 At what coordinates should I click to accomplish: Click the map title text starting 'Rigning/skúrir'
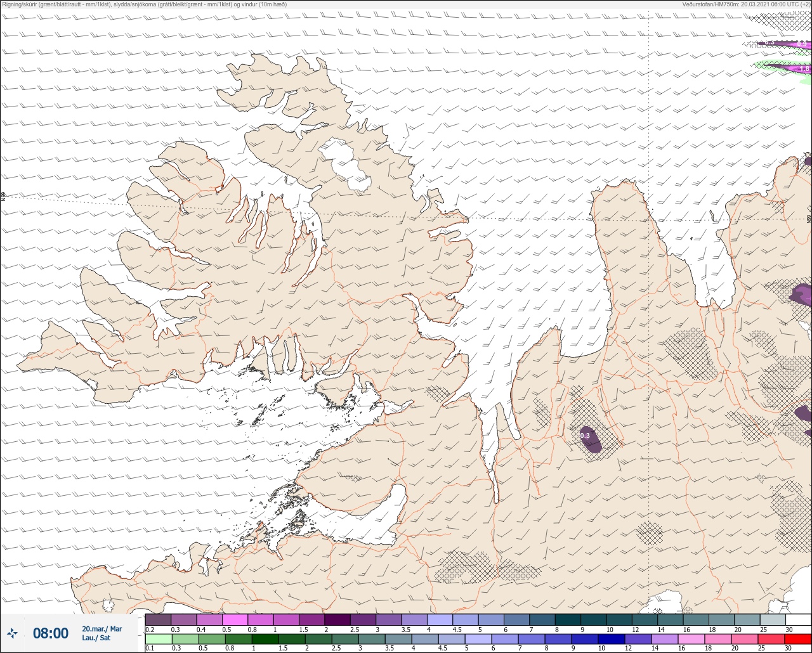[x=145, y=4]
